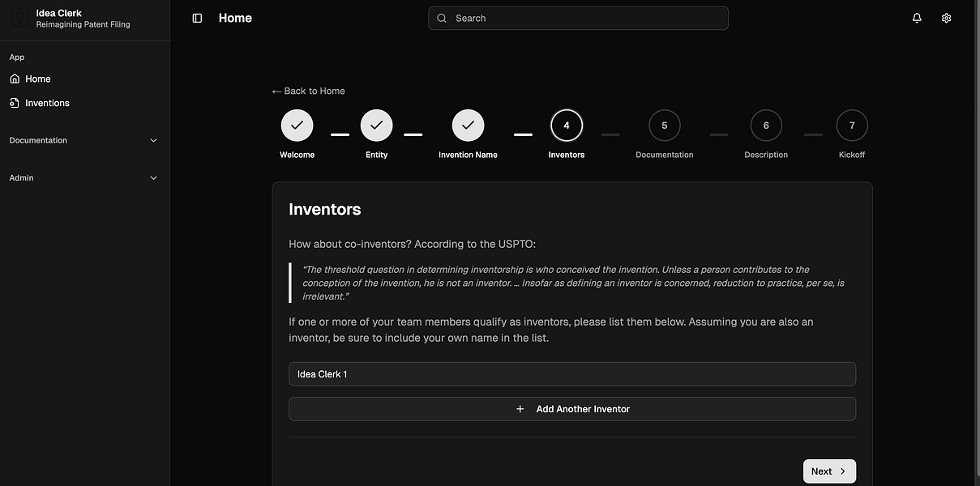
Task: Click 'Reimagining Patent Filing' tagline
Action: tap(83, 24)
